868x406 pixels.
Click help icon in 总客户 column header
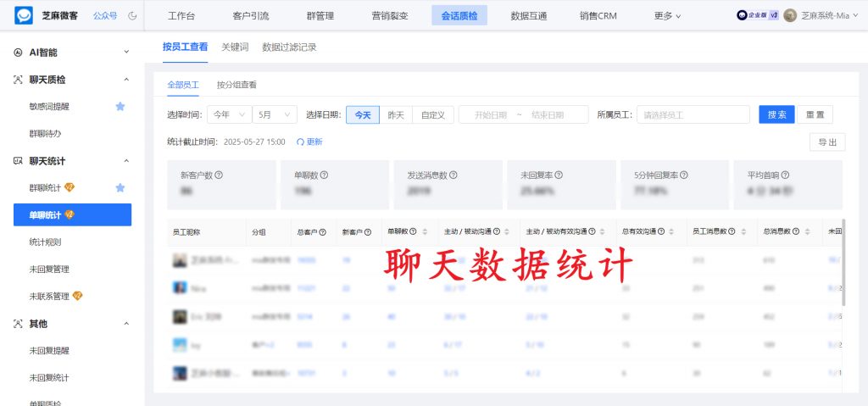pyautogui.click(x=323, y=232)
